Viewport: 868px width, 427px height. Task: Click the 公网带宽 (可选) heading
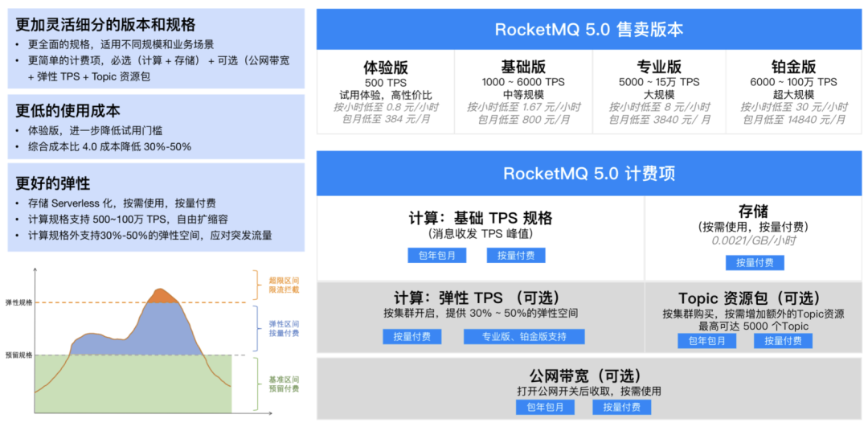coord(588,375)
